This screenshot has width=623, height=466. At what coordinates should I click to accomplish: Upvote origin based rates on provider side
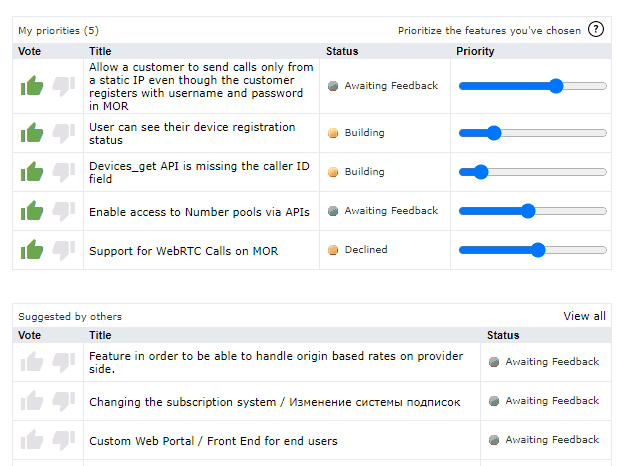[32, 362]
